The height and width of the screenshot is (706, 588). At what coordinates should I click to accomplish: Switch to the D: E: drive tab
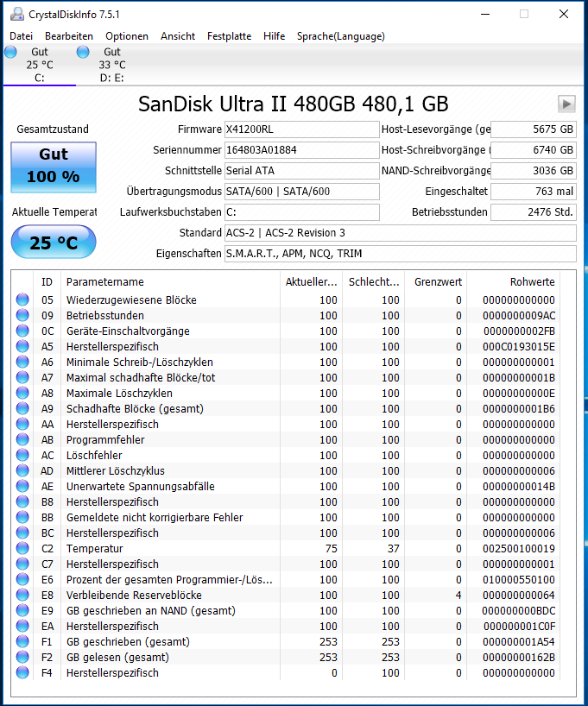click(111, 65)
